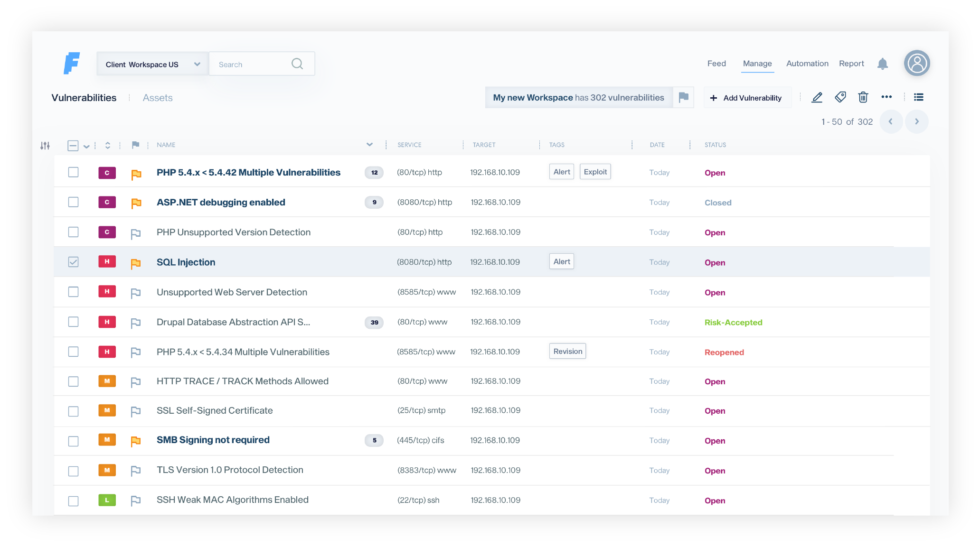980x547 pixels.
Task: Open the Automation menu item
Action: tap(807, 64)
